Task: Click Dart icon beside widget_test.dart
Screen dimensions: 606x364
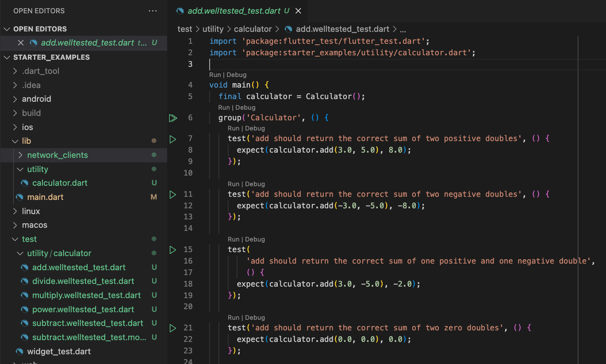Action: click(x=19, y=352)
